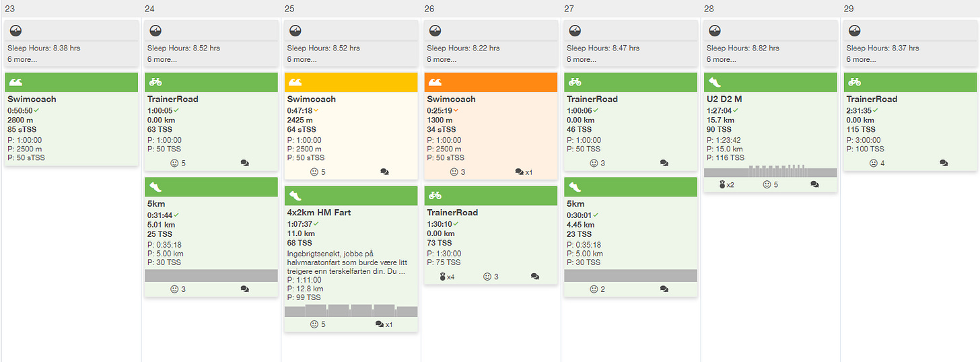Click the metrics gauge icon on day 25

(295, 31)
